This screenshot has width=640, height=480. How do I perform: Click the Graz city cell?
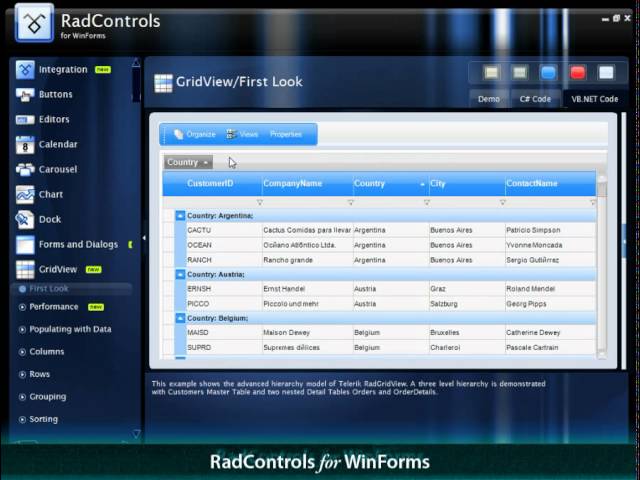(x=467, y=289)
